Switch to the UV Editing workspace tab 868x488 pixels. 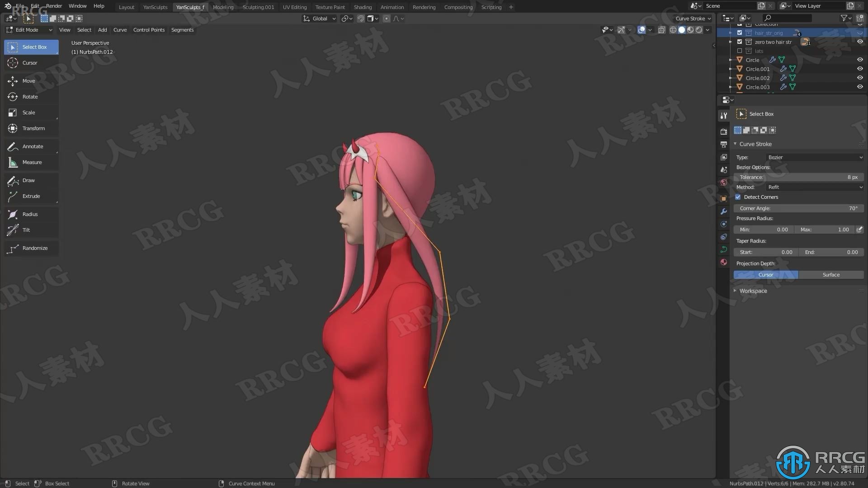pyautogui.click(x=294, y=7)
